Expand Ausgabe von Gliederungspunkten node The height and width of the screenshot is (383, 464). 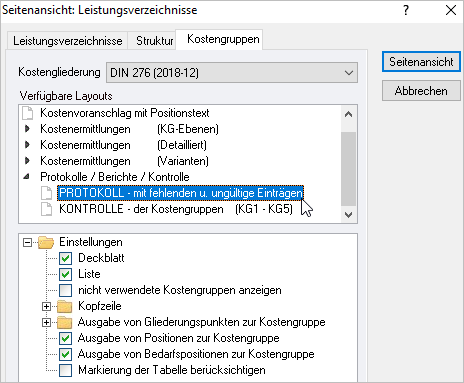pyautogui.click(x=47, y=322)
